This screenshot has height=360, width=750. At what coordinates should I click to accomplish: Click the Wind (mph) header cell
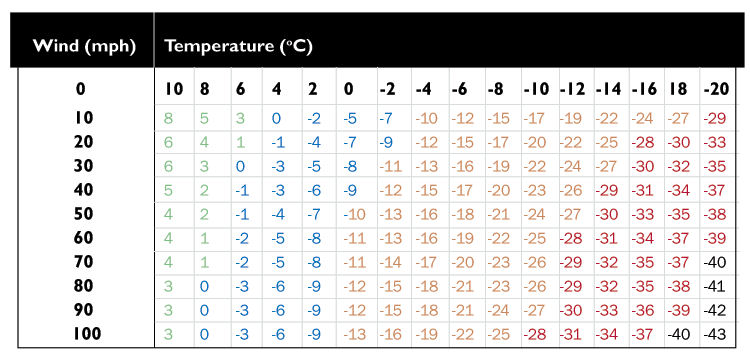pos(84,46)
